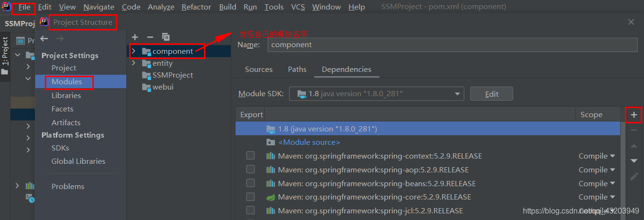Click the IntelliJ IDEA logo icon
The width and height of the screenshot is (644, 220).
click(x=6, y=7)
